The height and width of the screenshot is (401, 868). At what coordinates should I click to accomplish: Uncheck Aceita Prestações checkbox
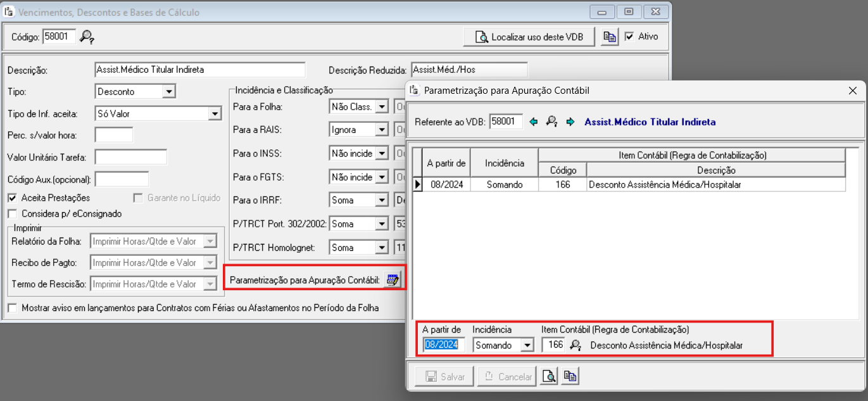tap(12, 198)
